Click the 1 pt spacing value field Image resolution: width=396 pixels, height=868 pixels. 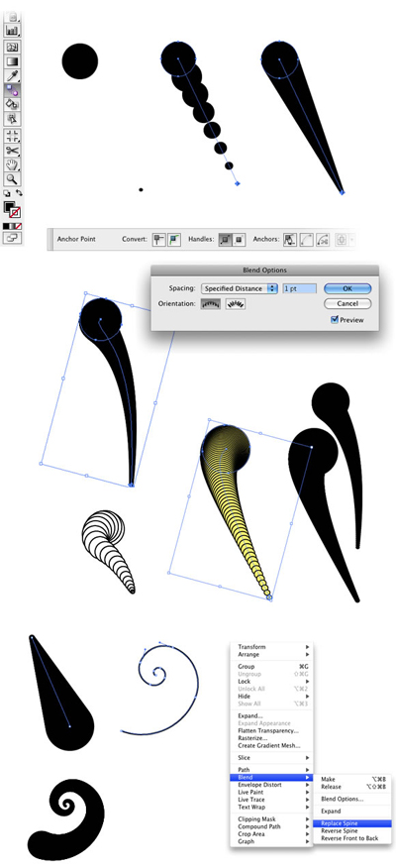click(300, 288)
